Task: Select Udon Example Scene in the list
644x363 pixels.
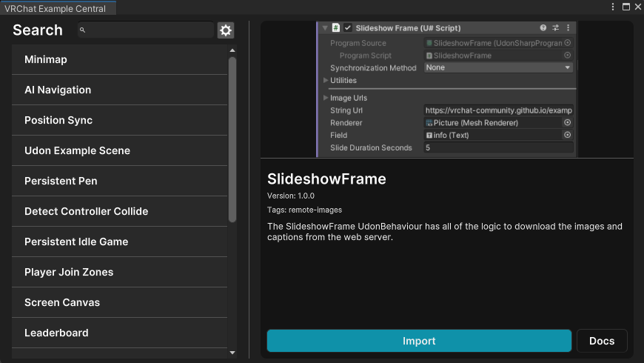Action: pyautogui.click(x=119, y=151)
